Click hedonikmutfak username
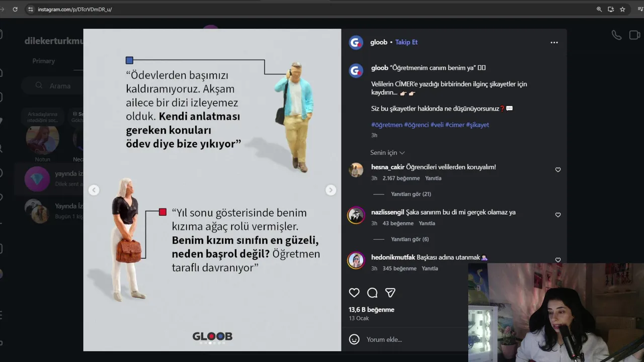Image resolution: width=644 pixels, height=362 pixels. tap(393, 257)
